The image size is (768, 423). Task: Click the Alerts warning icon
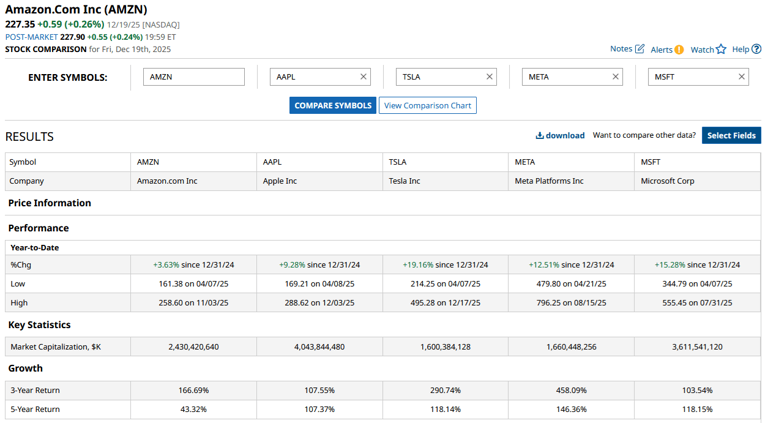coord(679,49)
